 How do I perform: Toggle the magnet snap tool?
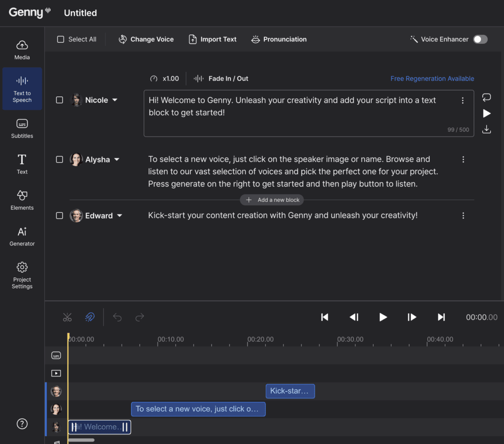tap(90, 317)
